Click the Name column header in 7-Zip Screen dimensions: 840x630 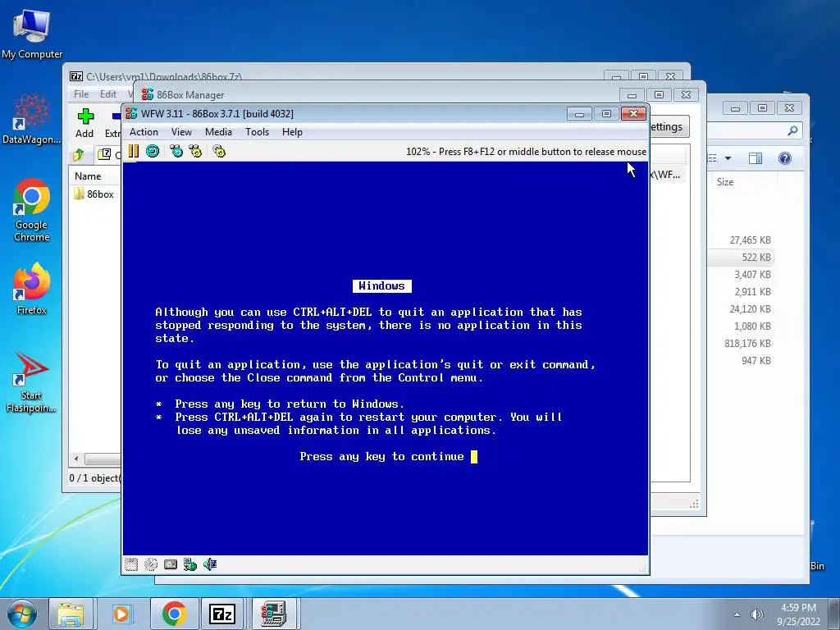88,176
